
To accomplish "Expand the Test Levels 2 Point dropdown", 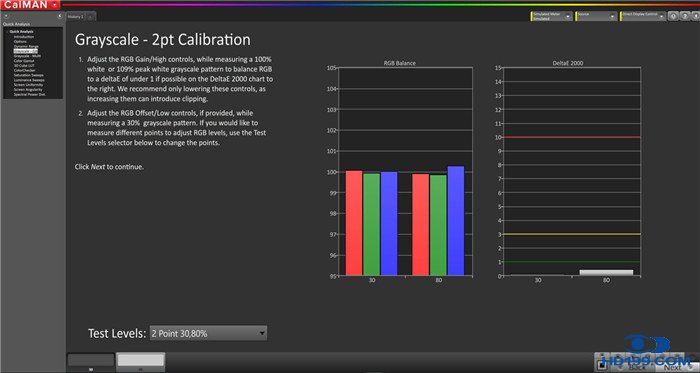I will point(208,333).
